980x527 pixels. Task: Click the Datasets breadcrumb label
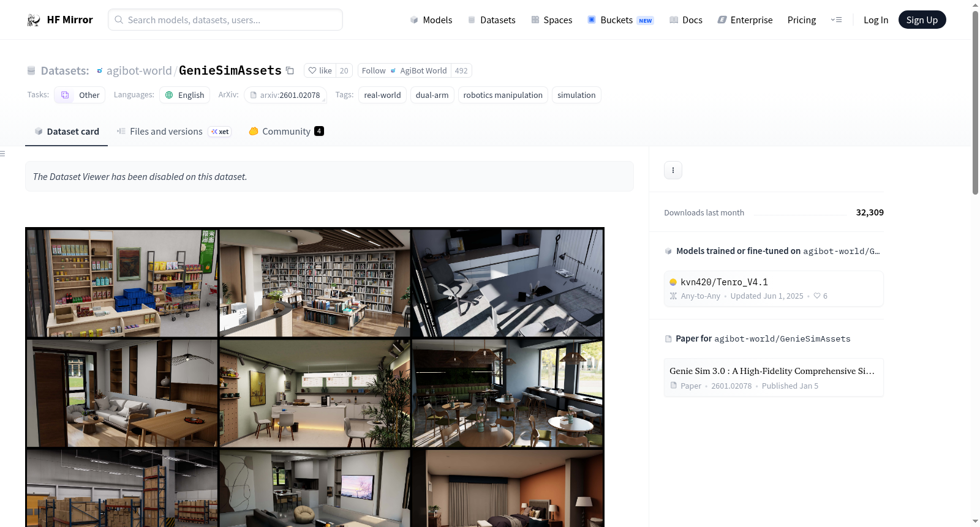click(65, 71)
